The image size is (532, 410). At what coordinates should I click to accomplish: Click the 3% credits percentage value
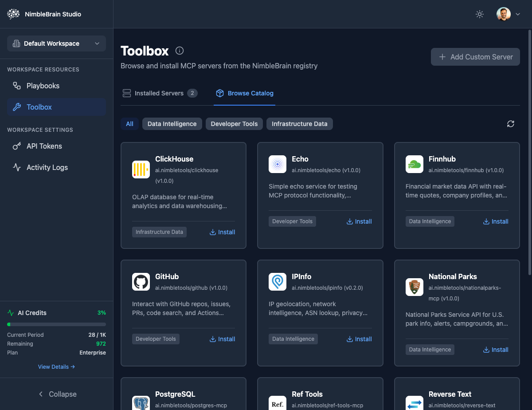pos(102,313)
